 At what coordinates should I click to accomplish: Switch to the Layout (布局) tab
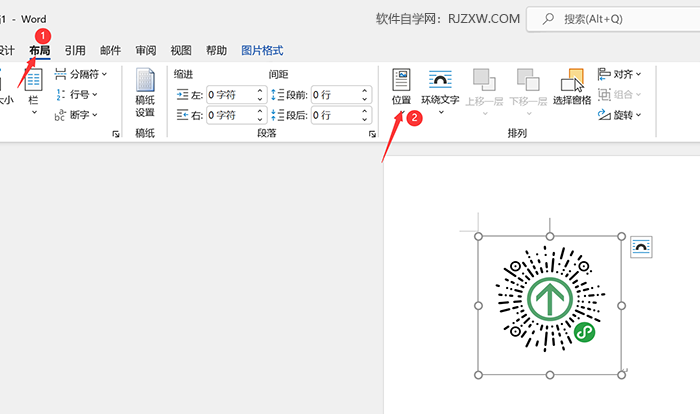point(40,50)
